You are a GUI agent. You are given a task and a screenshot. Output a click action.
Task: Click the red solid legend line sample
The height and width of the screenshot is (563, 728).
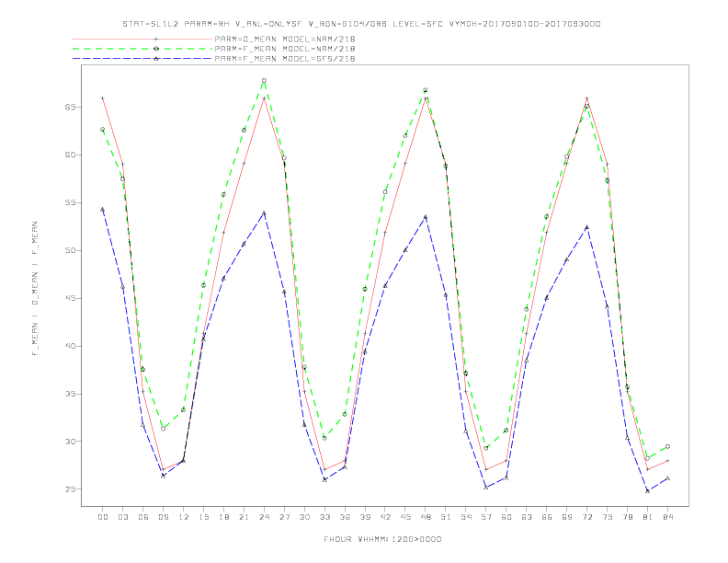point(142,39)
